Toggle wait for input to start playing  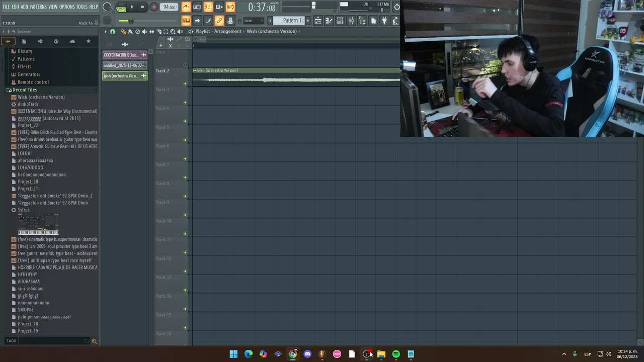point(197,7)
